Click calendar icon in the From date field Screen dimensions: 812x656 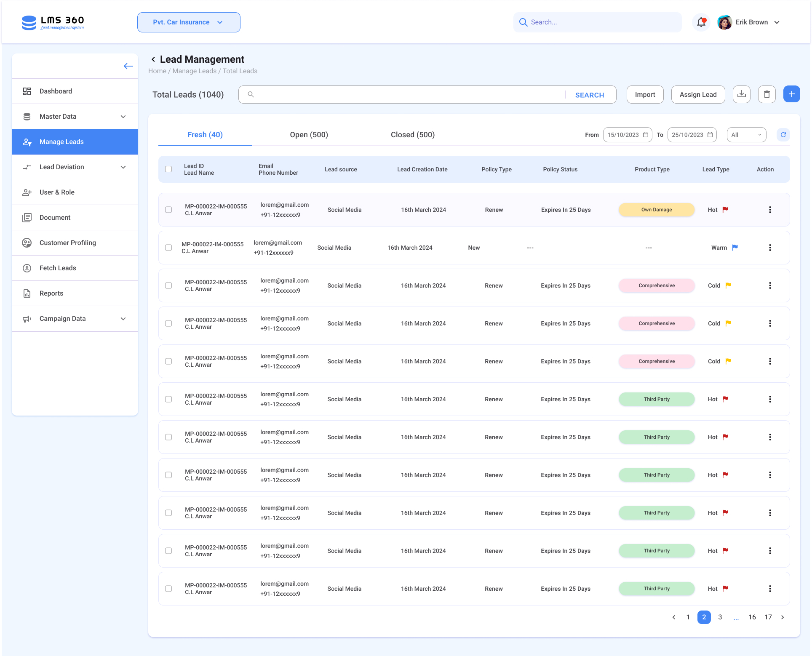(646, 135)
